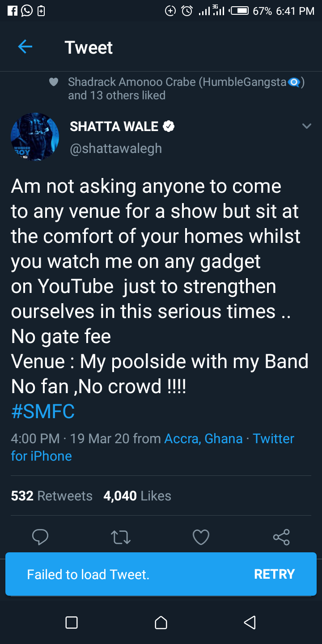
Task: Open Accra, Ghana location link
Action: pyautogui.click(x=203, y=439)
